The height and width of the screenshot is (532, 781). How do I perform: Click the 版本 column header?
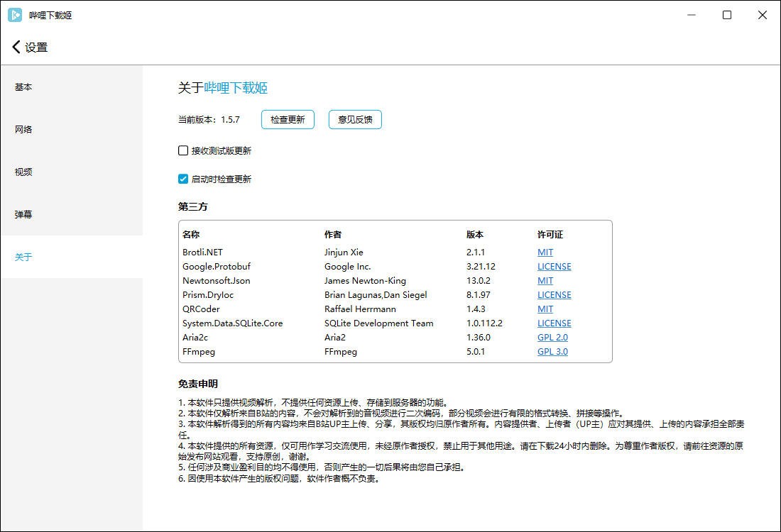pyautogui.click(x=475, y=234)
